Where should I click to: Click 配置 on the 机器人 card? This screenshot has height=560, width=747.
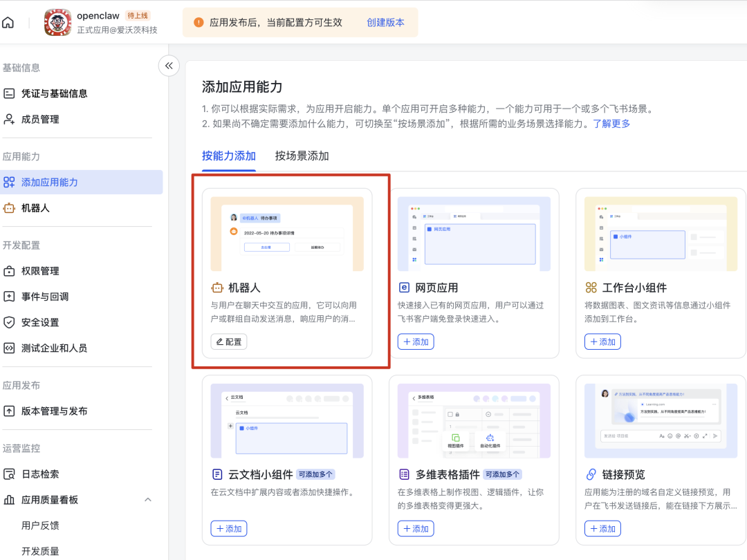pyautogui.click(x=228, y=341)
